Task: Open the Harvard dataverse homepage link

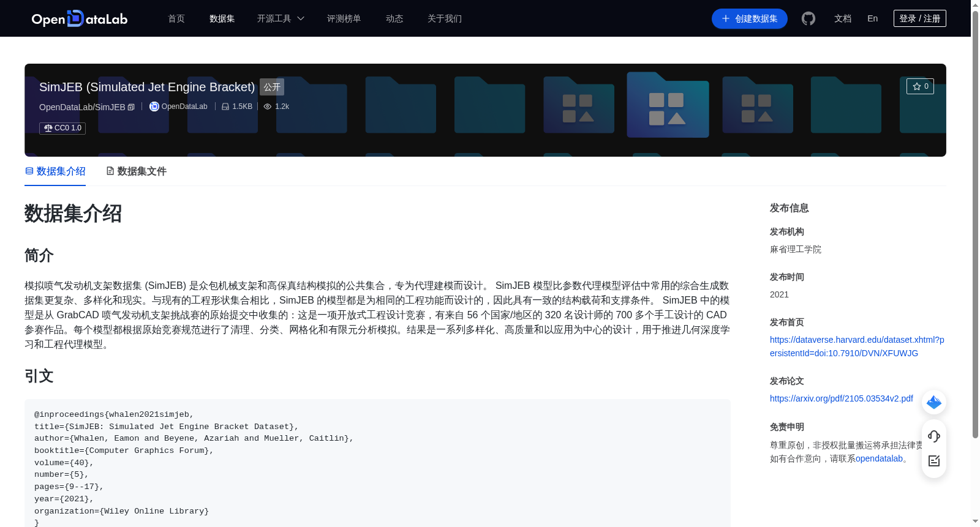Action: click(x=857, y=346)
